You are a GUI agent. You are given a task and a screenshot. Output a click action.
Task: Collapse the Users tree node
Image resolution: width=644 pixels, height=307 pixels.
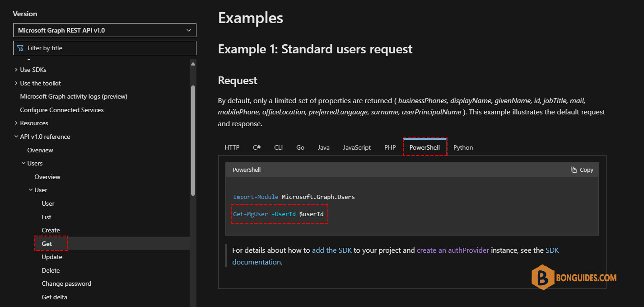tap(23, 163)
